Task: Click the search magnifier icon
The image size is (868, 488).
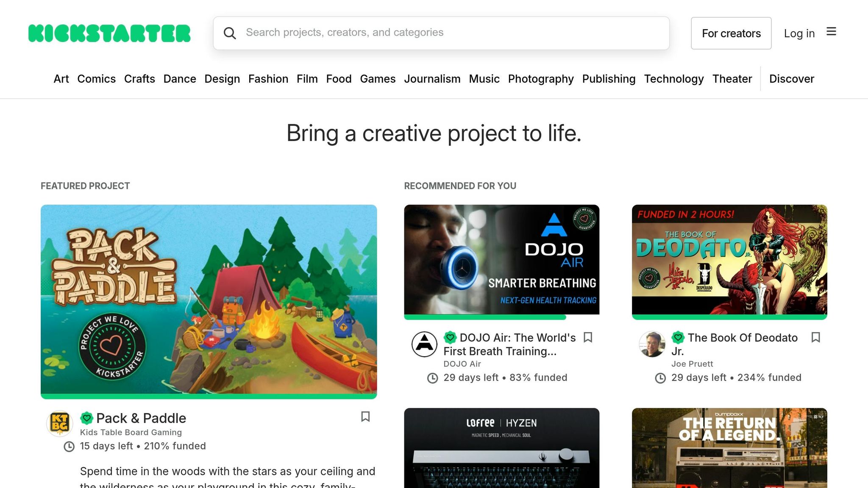Action: coord(230,33)
